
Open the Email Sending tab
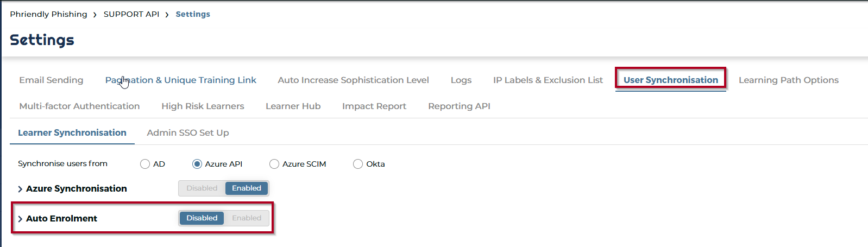pyautogui.click(x=51, y=80)
